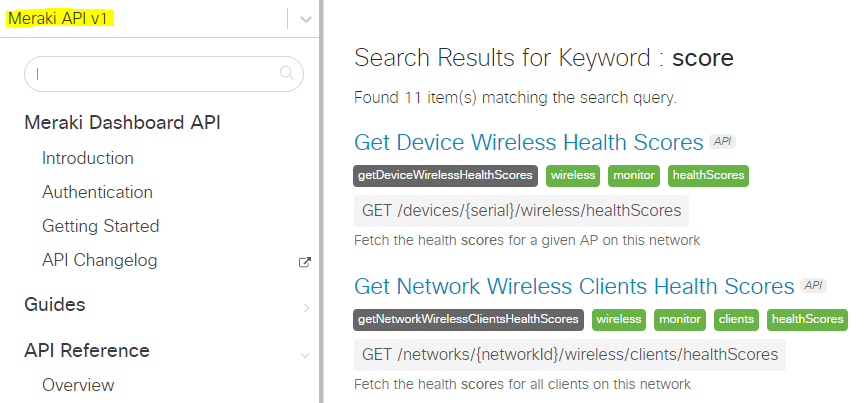Open the Meraki API v1 version dropdown

point(305,18)
